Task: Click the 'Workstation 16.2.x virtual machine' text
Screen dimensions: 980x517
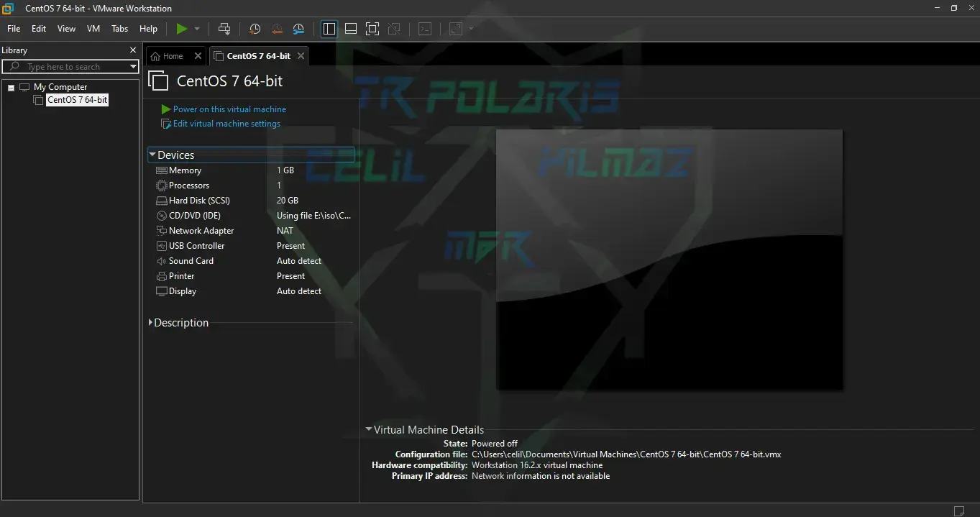Action: (x=537, y=465)
